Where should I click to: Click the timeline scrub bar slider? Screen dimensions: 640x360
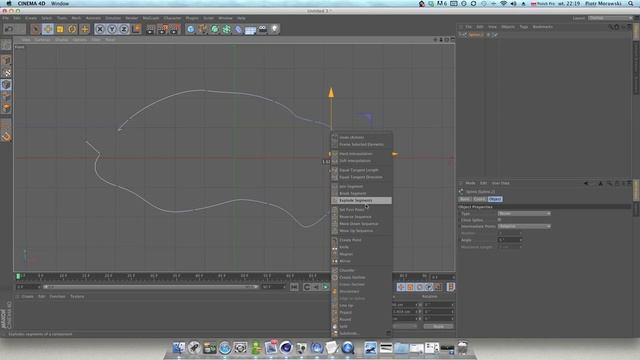(x=151, y=287)
